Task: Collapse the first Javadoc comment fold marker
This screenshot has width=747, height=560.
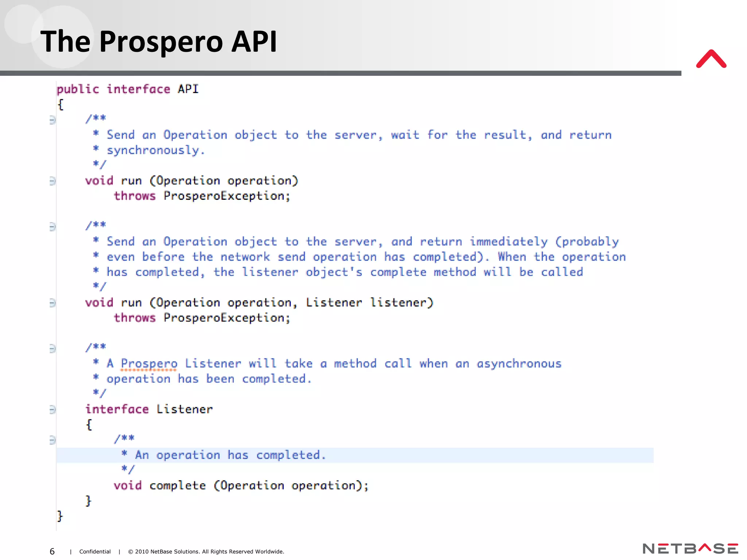Action: pos(53,120)
